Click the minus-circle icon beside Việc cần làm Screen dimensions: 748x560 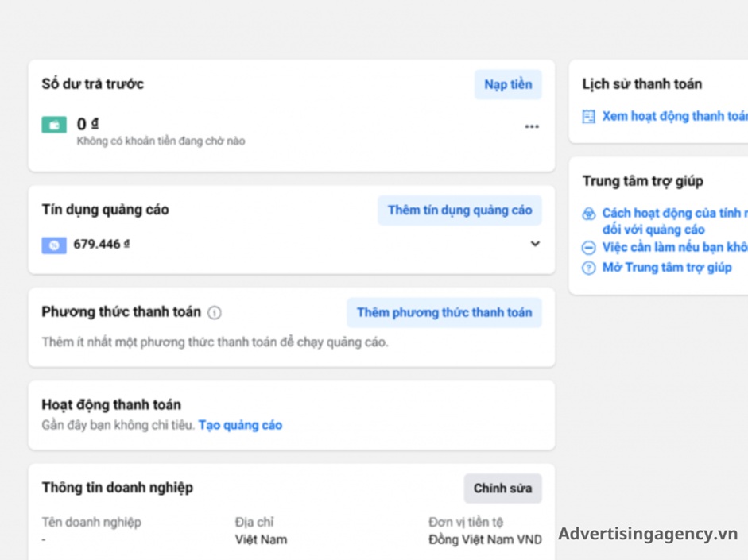[x=589, y=248]
